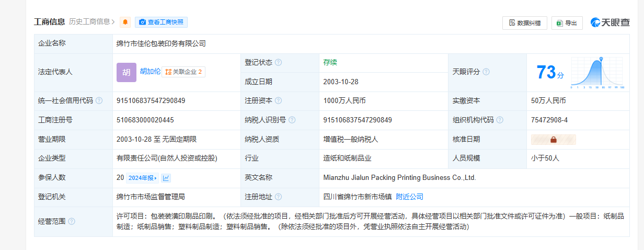Click 增值税一般纳税人 value
The width and height of the screenshot is (644, 250).
coord(351,139)
